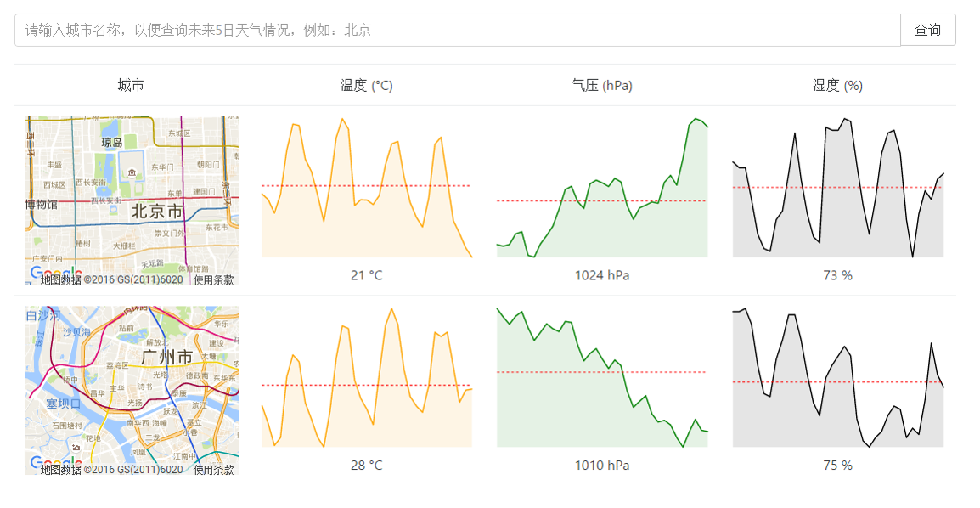Click the 查询 search button

pos(927,30)
